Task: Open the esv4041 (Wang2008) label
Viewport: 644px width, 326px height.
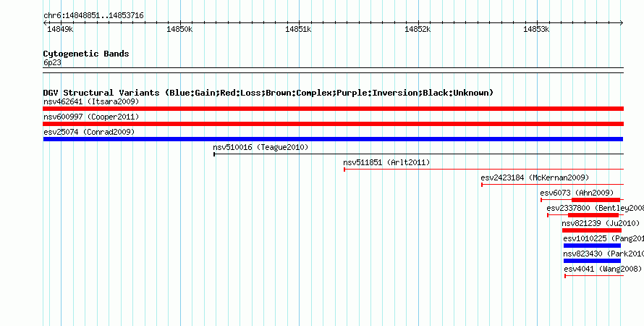Action: [x=603, y=269]
